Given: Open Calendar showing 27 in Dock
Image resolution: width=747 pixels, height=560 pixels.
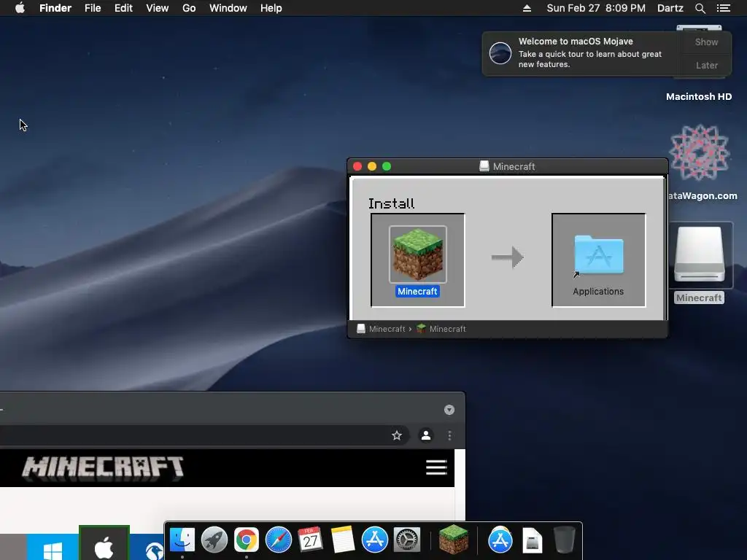Looking at the screenshot, I should 310,540.
